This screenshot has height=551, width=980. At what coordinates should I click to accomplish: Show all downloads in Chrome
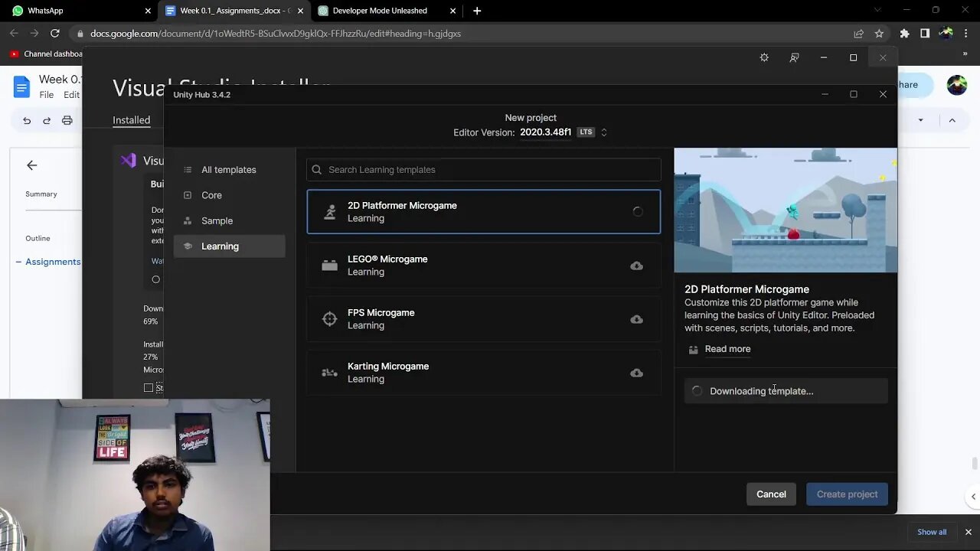tap(932, 532)
